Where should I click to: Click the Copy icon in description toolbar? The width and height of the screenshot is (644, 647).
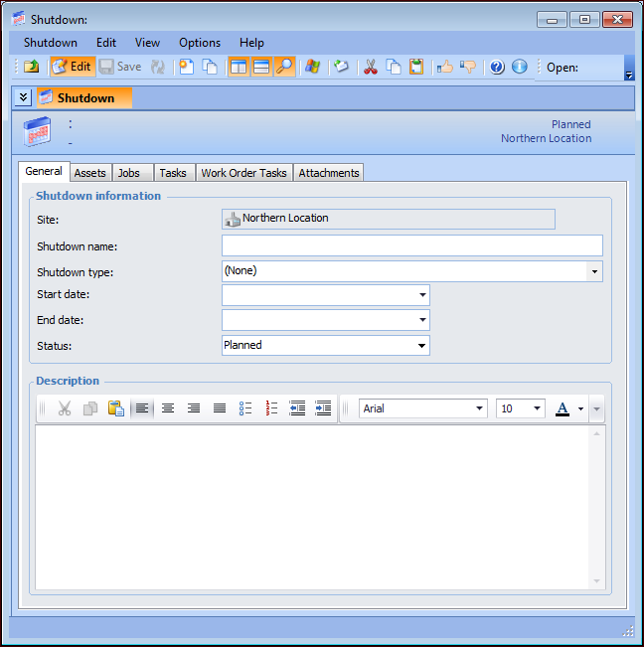click(x=90, y=408)
